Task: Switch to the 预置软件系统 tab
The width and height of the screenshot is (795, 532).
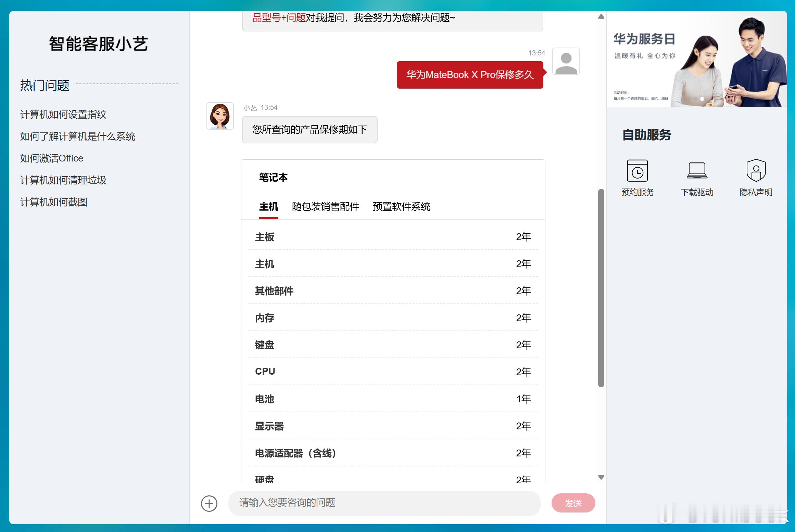Action: coord(401,207)
